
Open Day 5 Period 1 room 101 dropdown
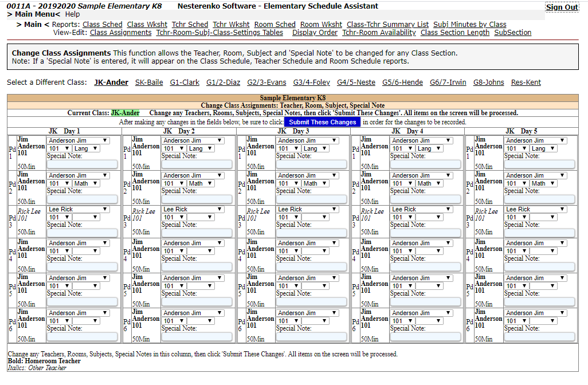point(516,148)
